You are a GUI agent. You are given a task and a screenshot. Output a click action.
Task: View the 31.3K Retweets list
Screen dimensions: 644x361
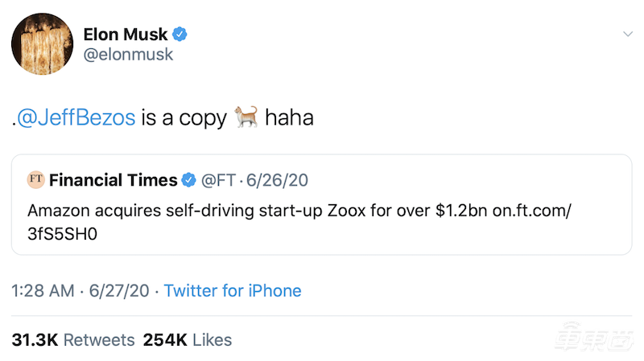(x=73, y=339)
